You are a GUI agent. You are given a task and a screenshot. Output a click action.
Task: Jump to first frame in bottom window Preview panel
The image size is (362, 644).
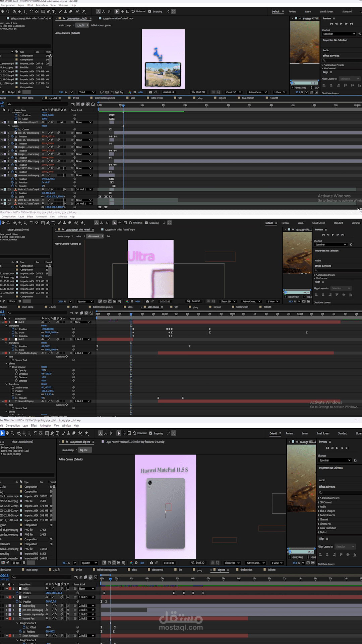click(327, 448)
